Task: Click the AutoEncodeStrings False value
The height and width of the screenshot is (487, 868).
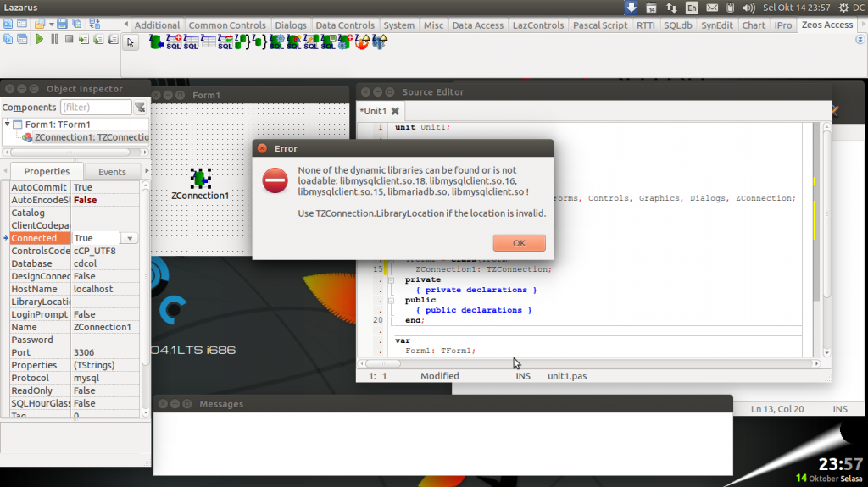Action: pyautogui.click(x=105, y=200)
